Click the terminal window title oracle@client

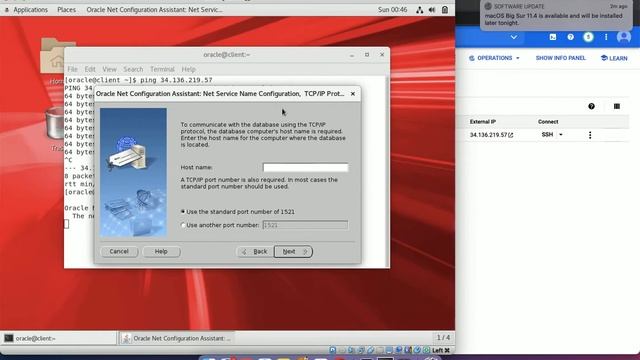[227, 55]
